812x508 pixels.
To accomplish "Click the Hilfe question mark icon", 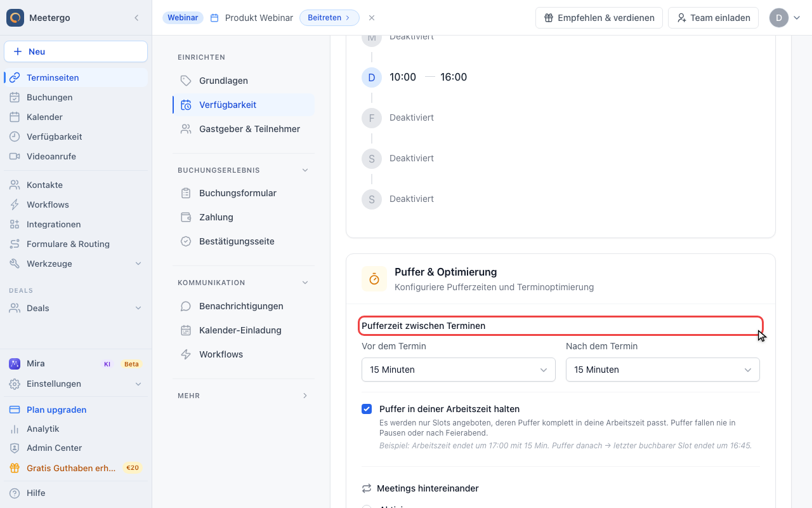I will [15, 493].
